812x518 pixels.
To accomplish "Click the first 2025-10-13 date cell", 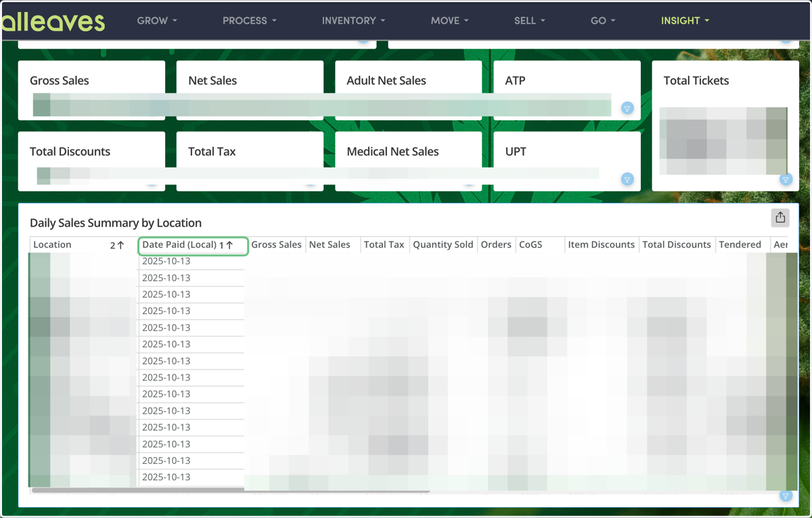I will (191, 261).
